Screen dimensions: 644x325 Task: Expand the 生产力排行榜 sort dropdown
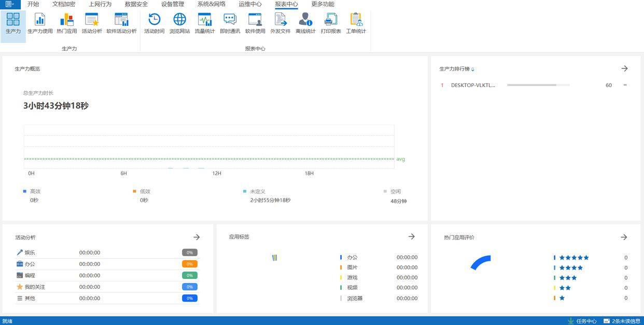point(473,69)
